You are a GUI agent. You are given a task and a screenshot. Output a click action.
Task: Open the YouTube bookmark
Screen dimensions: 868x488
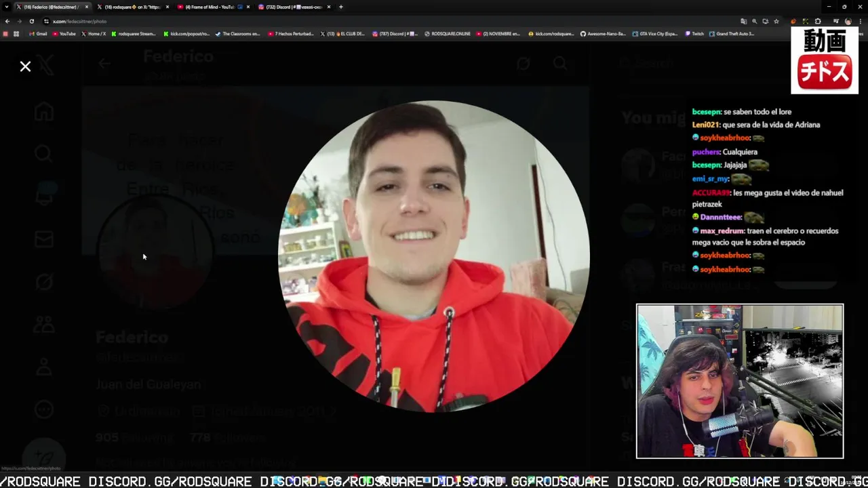(64, 34)
